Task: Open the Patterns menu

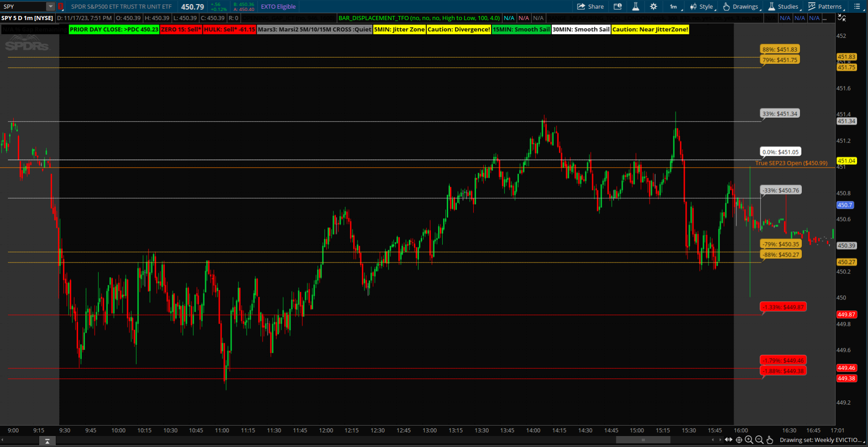Action: 825,6
